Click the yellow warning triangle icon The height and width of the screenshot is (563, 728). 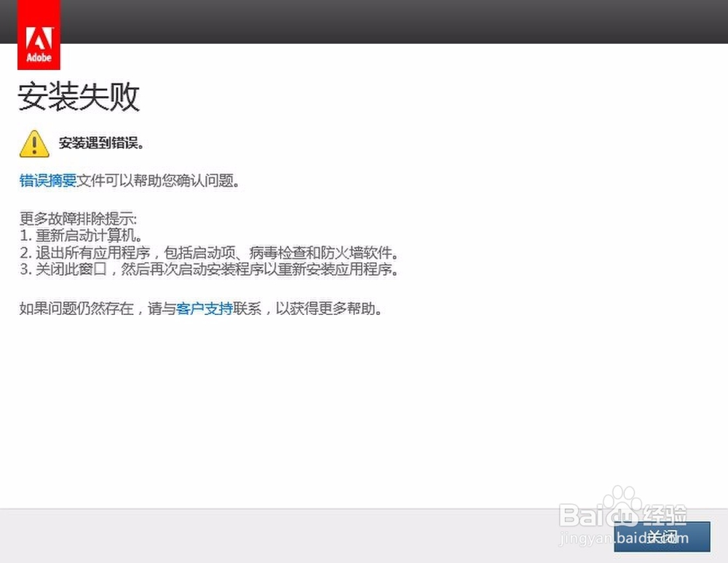coord(34,144)
